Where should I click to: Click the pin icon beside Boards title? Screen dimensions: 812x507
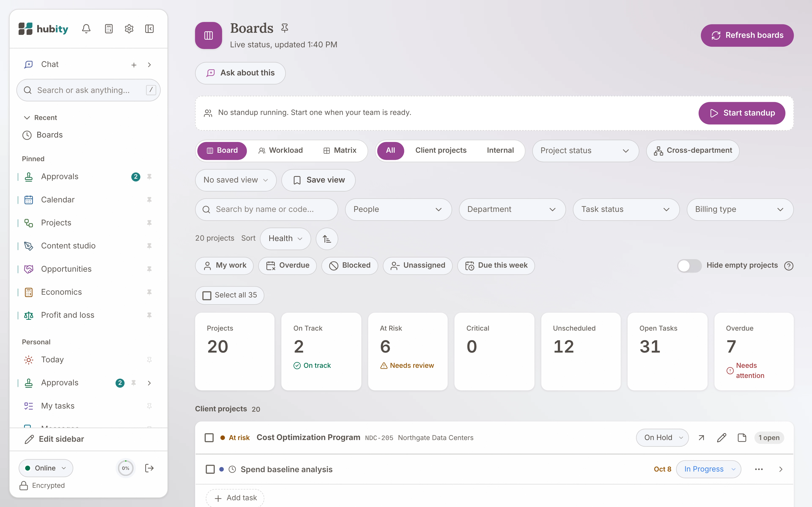285,28
